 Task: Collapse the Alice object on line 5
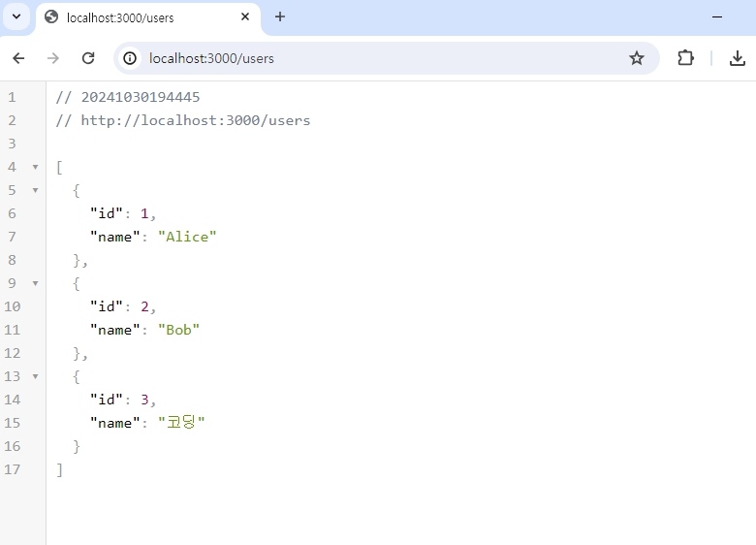(35, 190)
